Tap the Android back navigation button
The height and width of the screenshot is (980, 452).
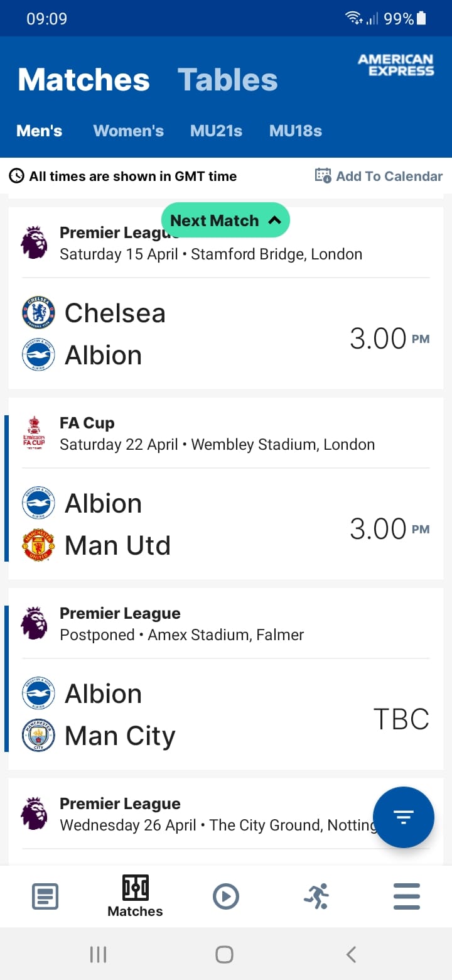tap(352, 955)
